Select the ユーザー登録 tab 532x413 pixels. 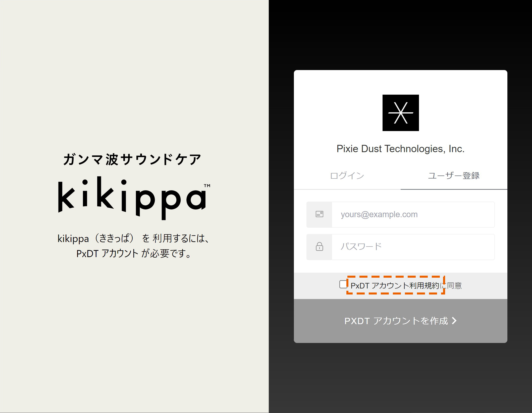(x=454, y=176)
